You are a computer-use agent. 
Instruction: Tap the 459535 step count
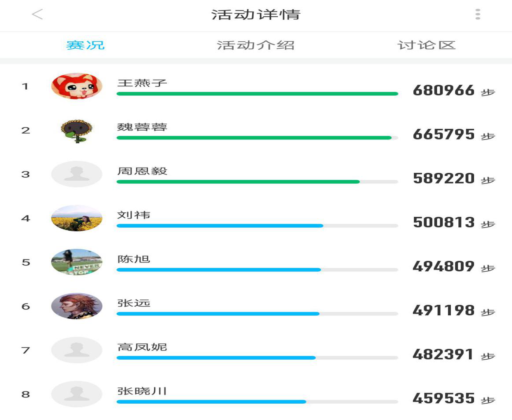point(443,398)
